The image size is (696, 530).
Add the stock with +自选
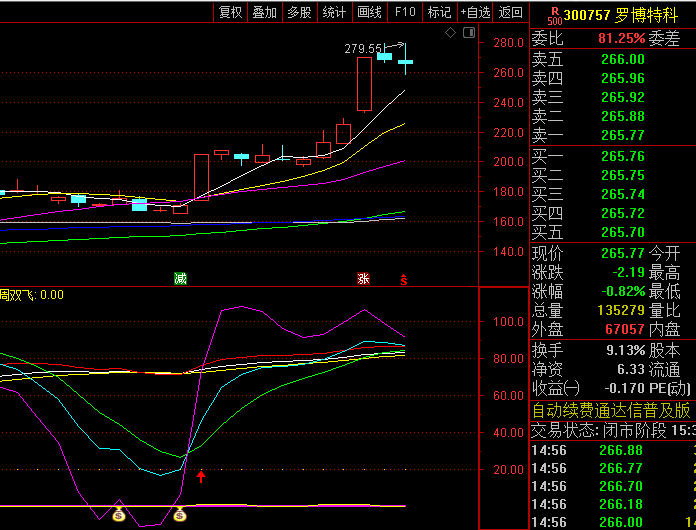(x=476, y=12)
